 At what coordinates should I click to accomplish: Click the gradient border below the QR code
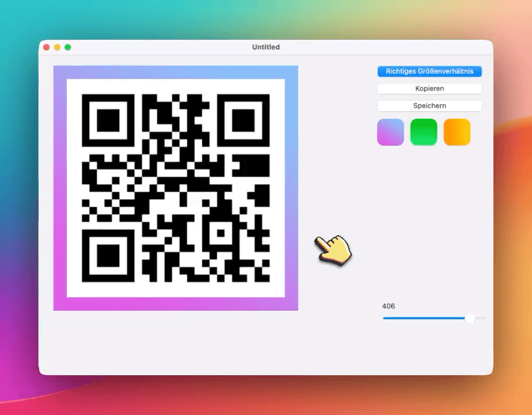coord(176,304)
